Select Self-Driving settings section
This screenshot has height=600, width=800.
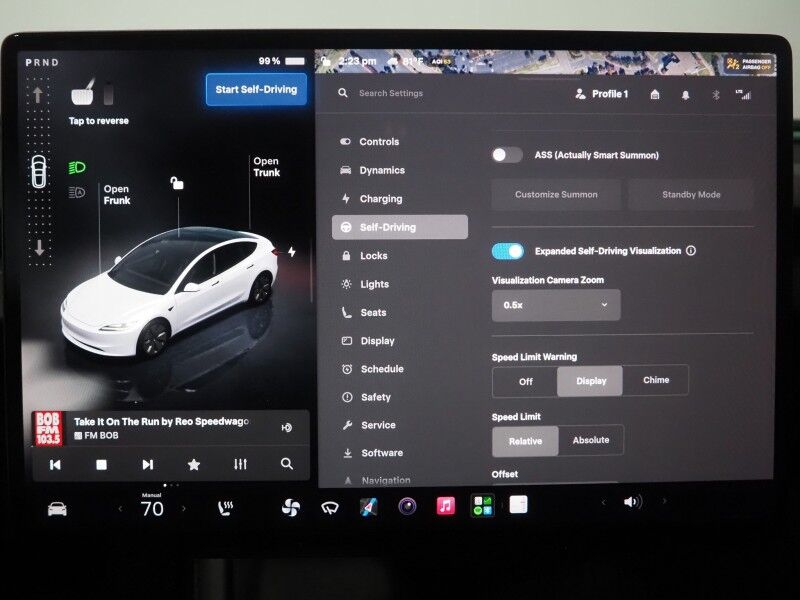pos(400,227)
